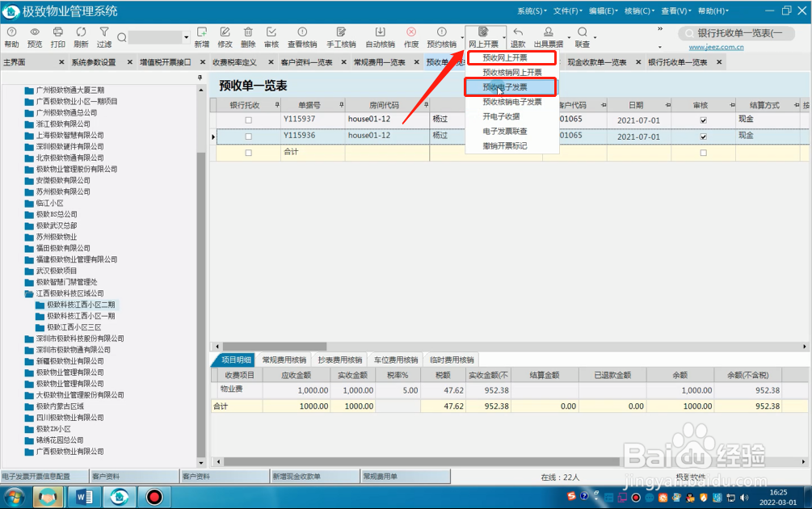Expand the toolbar overflow chevron »
This screenshot has width=812, height=509.
tap(660, 29)
